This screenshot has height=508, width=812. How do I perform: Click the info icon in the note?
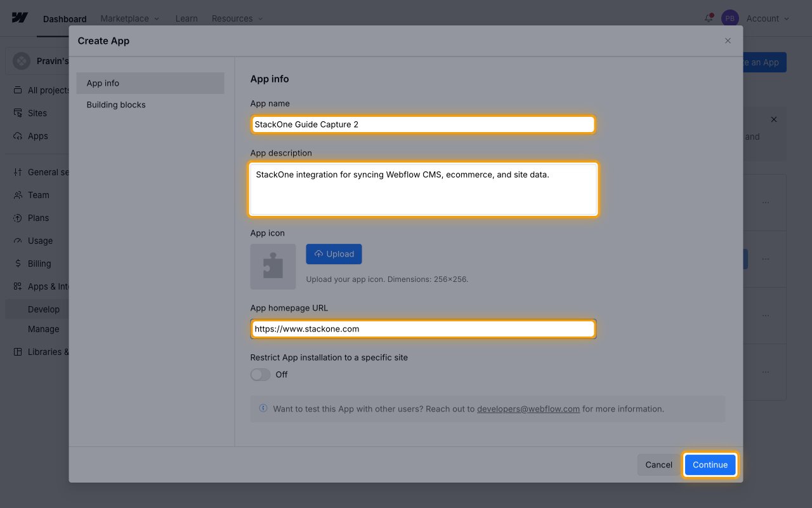click(263, 408)
